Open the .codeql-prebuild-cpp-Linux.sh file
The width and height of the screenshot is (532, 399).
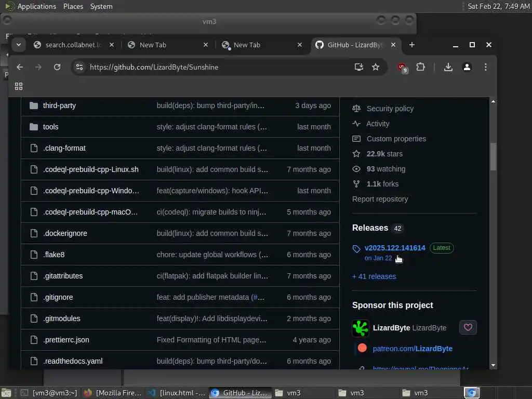90,169
